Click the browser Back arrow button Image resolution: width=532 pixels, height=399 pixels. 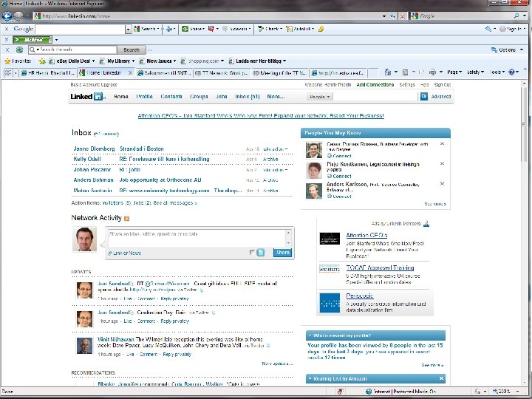click(7, 16)
